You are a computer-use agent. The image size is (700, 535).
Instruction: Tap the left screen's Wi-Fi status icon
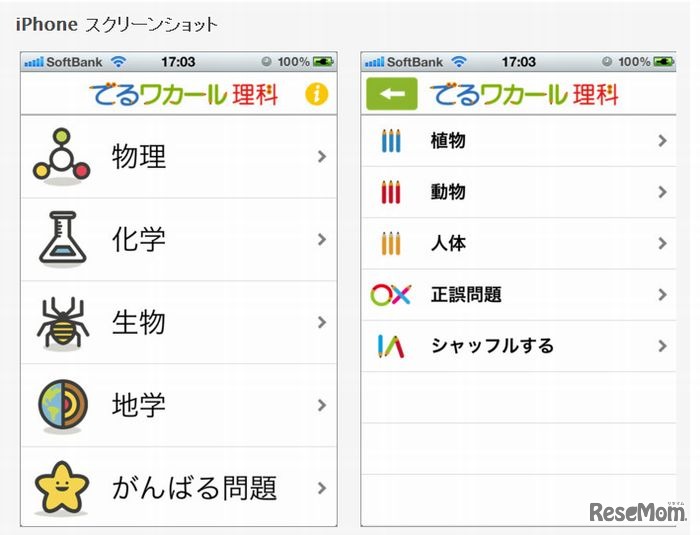[x=119, y=62]
